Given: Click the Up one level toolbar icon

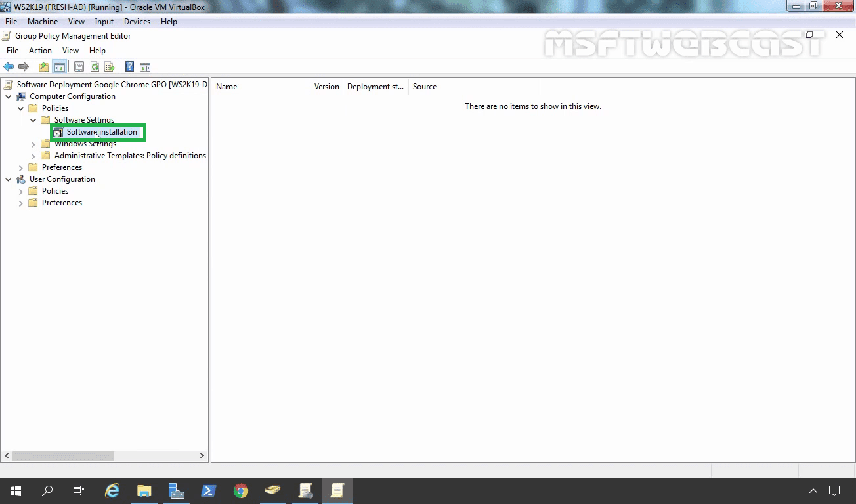Looking at the screenshot, I should [x=44, y=67].
